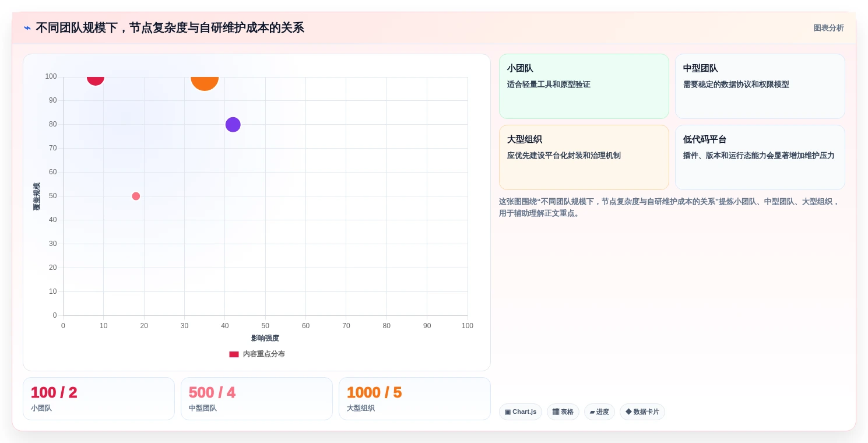The width and height of the screenshot is (868, 443).
Task: Click the 500 / 4 stat card
Action: point(256,399)
